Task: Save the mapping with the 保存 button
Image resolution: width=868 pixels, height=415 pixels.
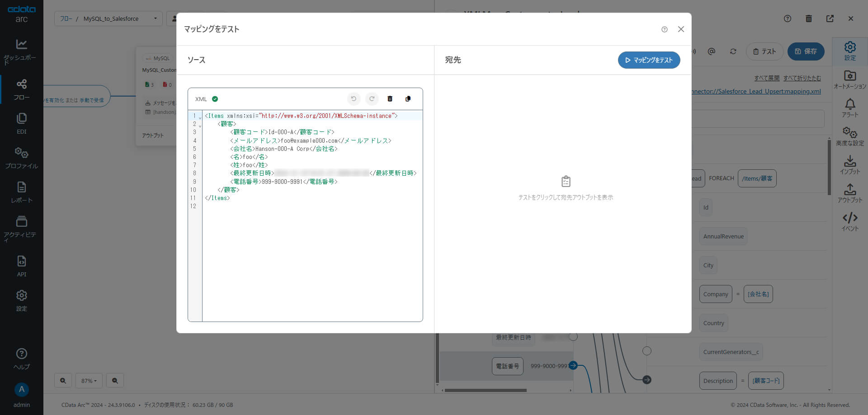Action: [806, 51]
